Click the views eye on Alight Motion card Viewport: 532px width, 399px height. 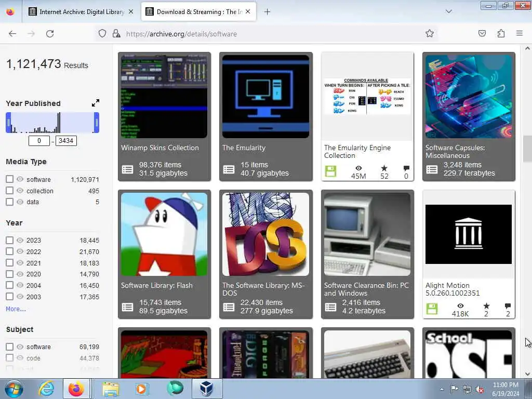[460, 306]
